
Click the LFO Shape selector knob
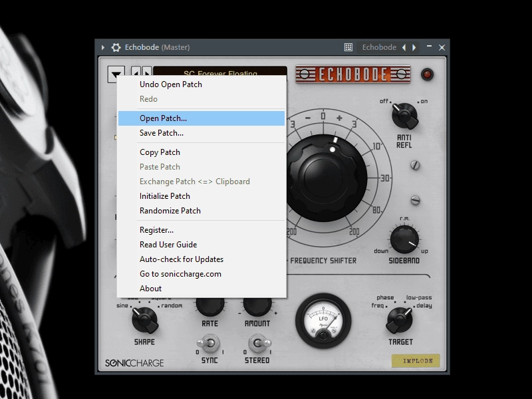pos(144,320)
